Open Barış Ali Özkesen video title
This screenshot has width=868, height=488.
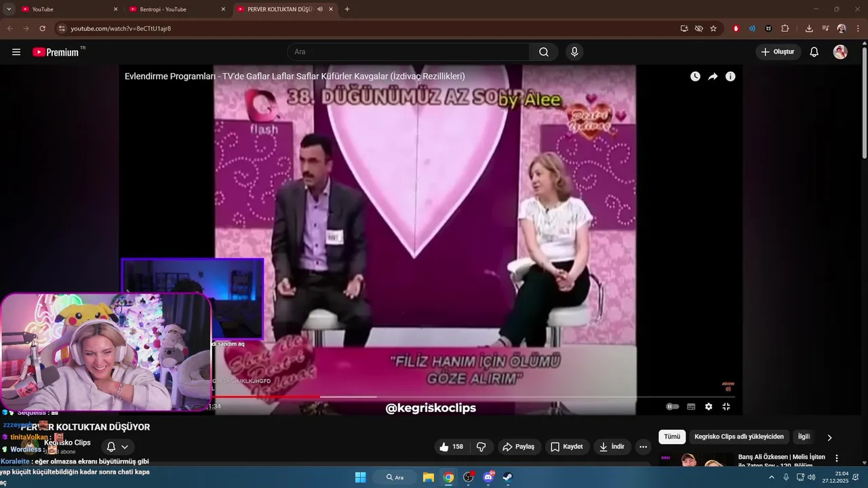(782, 461)
